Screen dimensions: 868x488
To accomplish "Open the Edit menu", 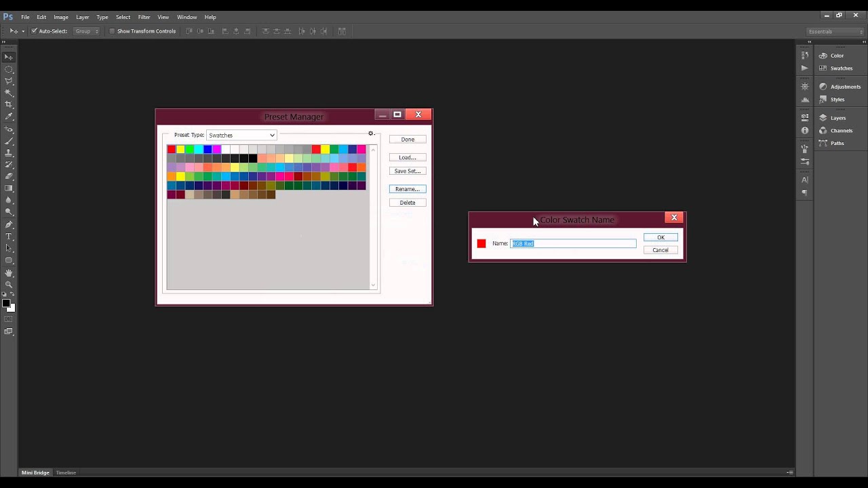I will 41,17.
